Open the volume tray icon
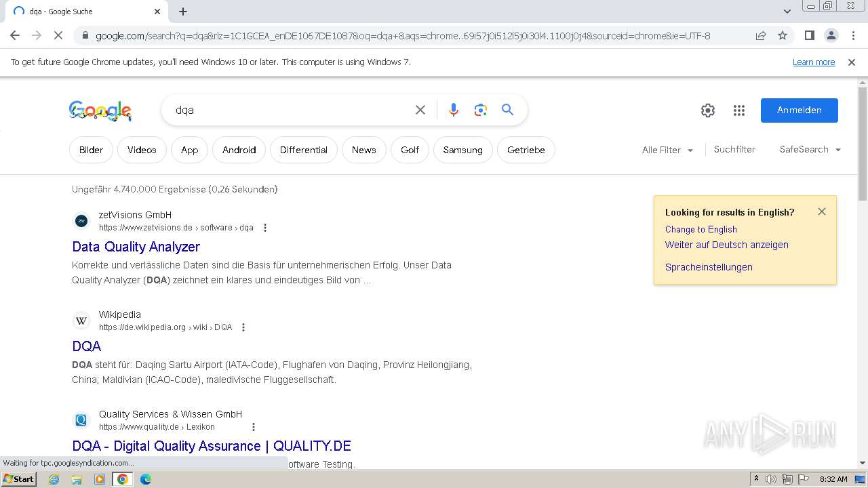Image resolution: width=868 pixels, height=488 pixels. coord(771,479)
